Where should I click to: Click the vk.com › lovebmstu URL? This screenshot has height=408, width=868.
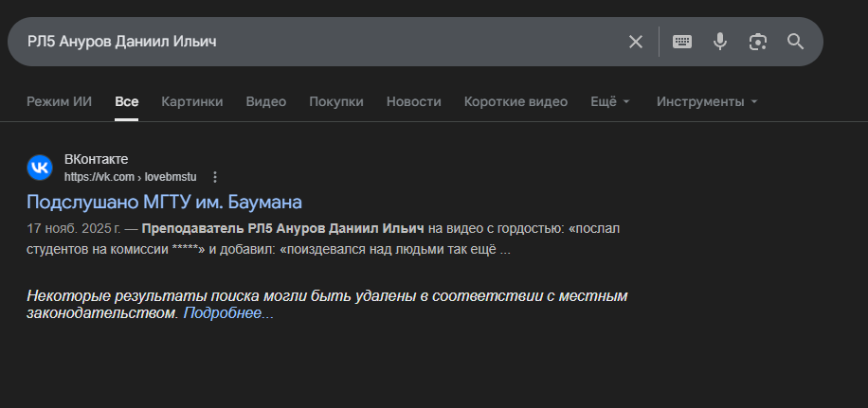point(131,177)
